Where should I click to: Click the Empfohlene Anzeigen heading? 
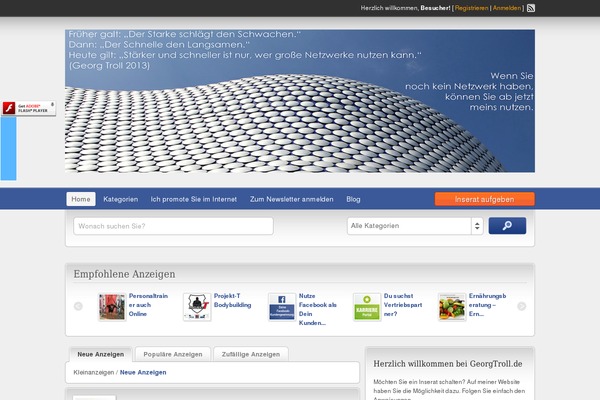coord(124,274)
